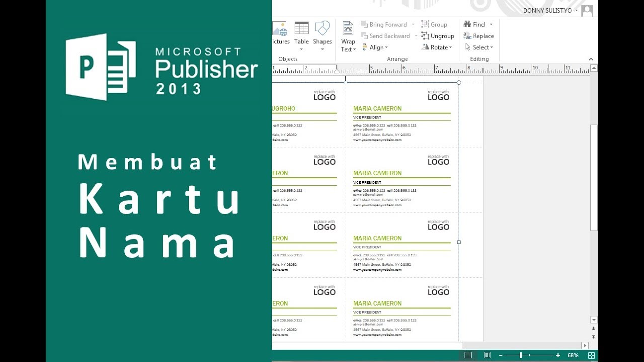644x362 pixels.
Task: Click the Replace text icon
Action: click(x=467, y=36)
